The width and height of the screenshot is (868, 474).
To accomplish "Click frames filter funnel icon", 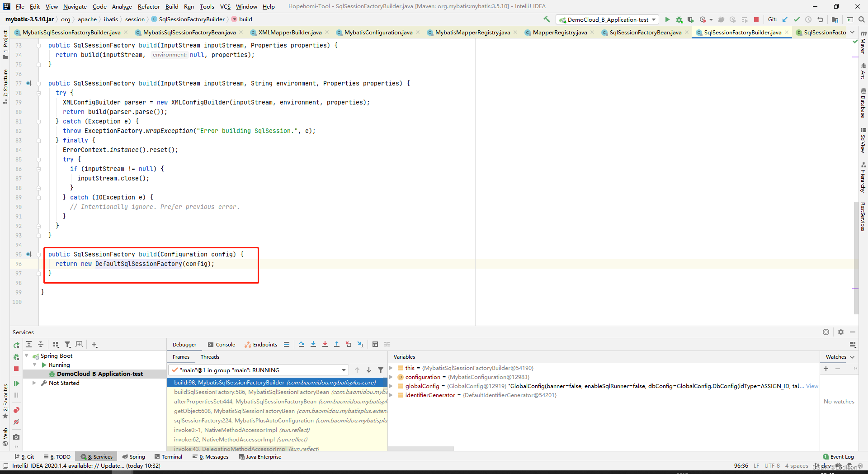I will (381, 370).
